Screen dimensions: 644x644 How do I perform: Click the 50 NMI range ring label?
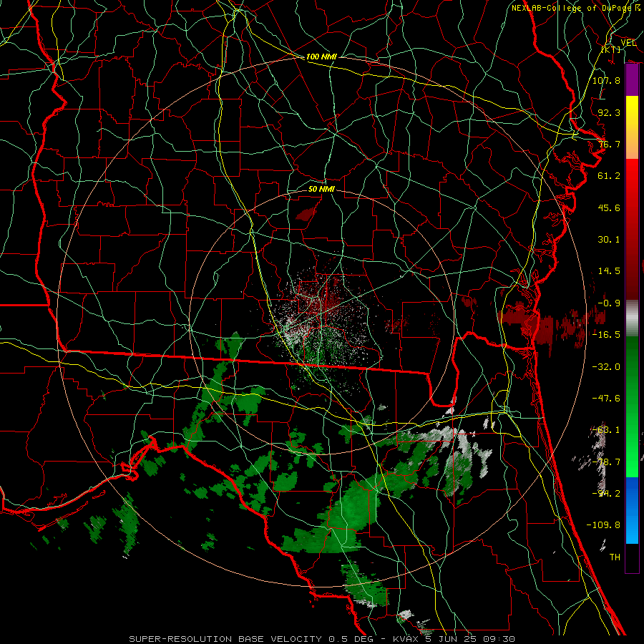321,189
